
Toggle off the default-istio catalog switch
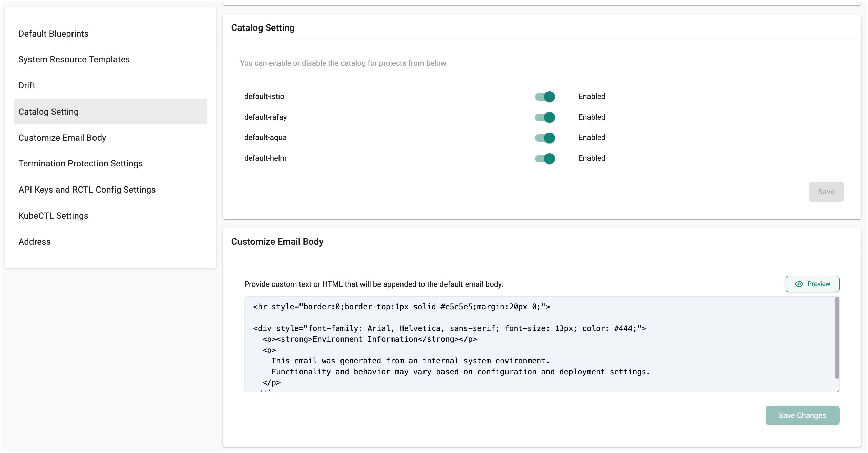click(x=545, y=97)
